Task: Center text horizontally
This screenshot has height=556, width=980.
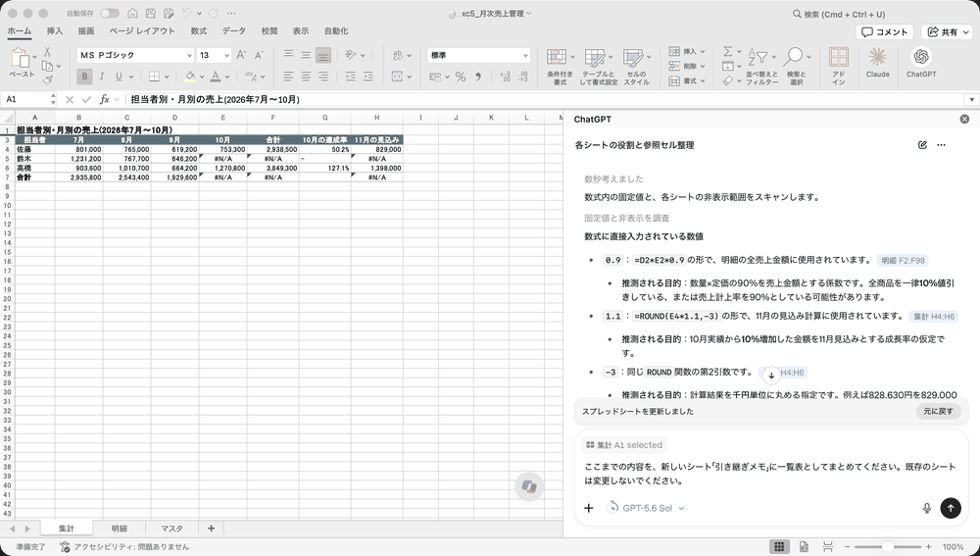Action: [x=306, y=76]
